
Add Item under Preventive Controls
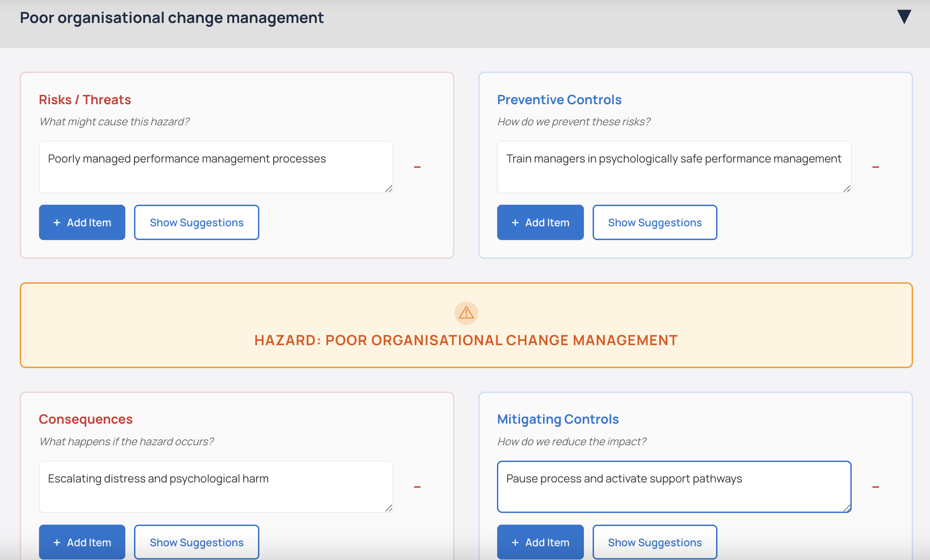[x=540, y=223]
